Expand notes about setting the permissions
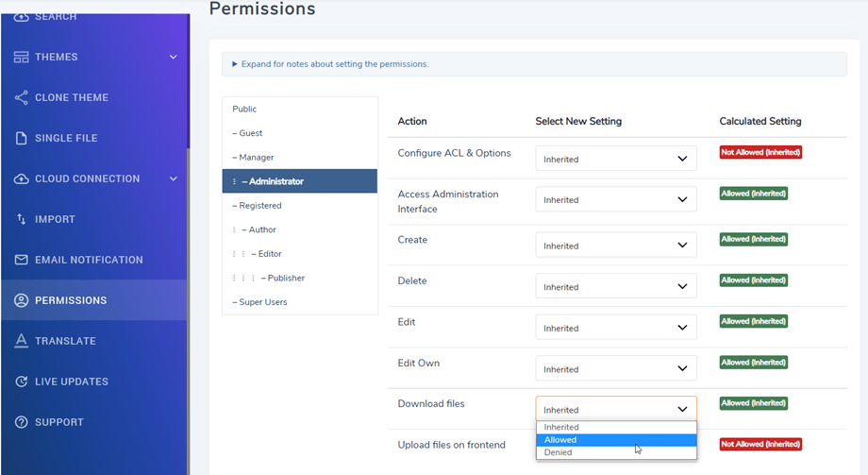868x475 pixels. (x=330, y=64)
